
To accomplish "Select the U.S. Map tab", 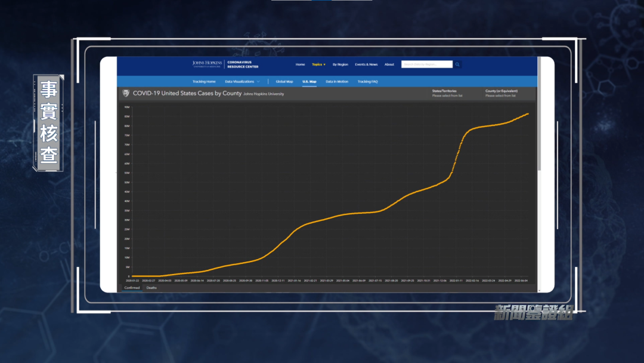I will [309, 81].
